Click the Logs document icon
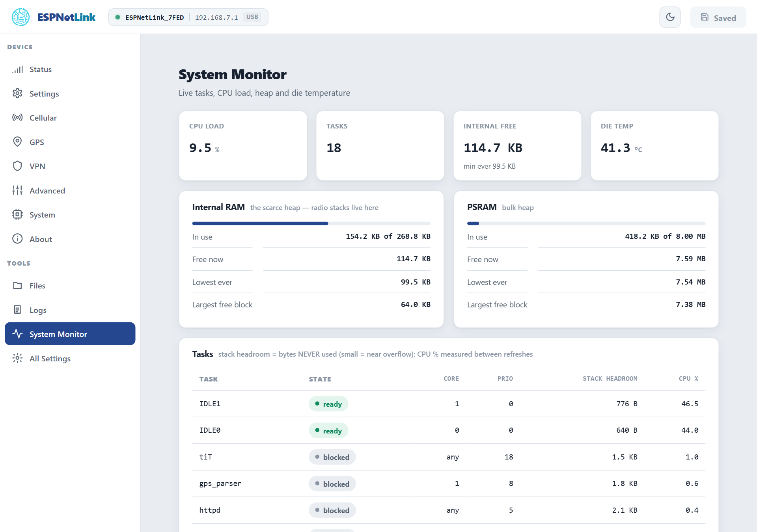757x532 pixels. tap(17, 310)
